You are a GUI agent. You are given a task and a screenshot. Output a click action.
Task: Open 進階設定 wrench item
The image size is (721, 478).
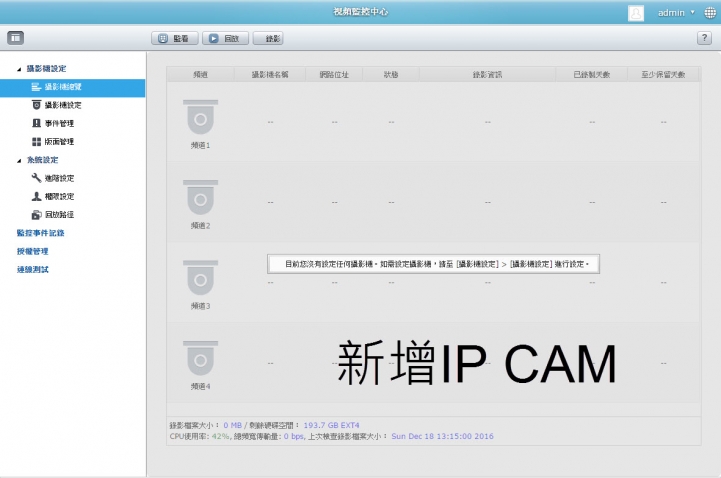(x=53, y=178)
